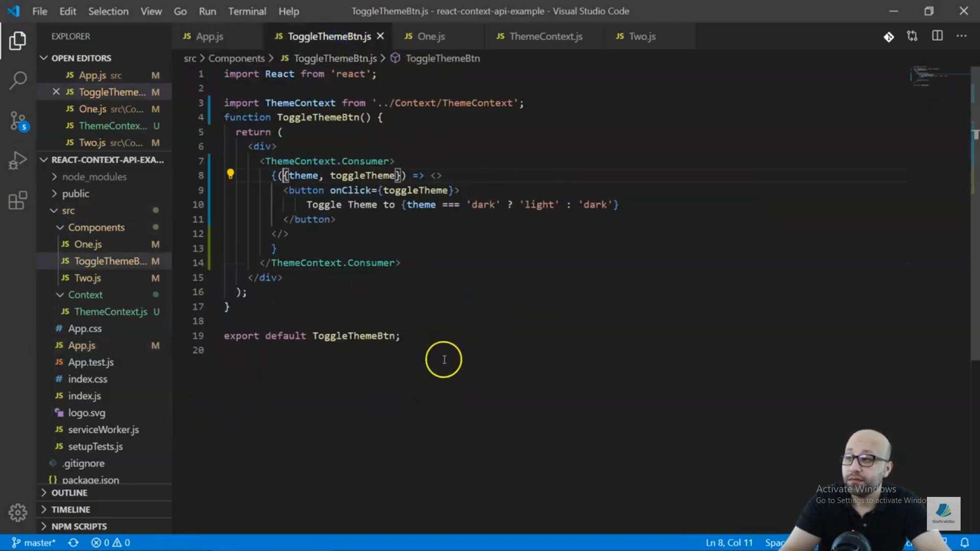Click the source control diamond icon in editor toolbar
Screen dimensions: 980x551
click(889, 37)
